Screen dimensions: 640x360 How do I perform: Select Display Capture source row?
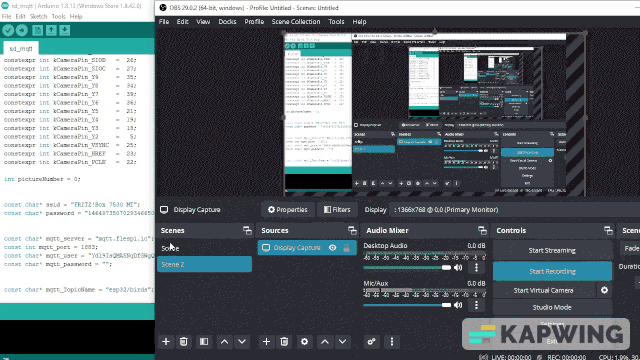click(307, 248)
